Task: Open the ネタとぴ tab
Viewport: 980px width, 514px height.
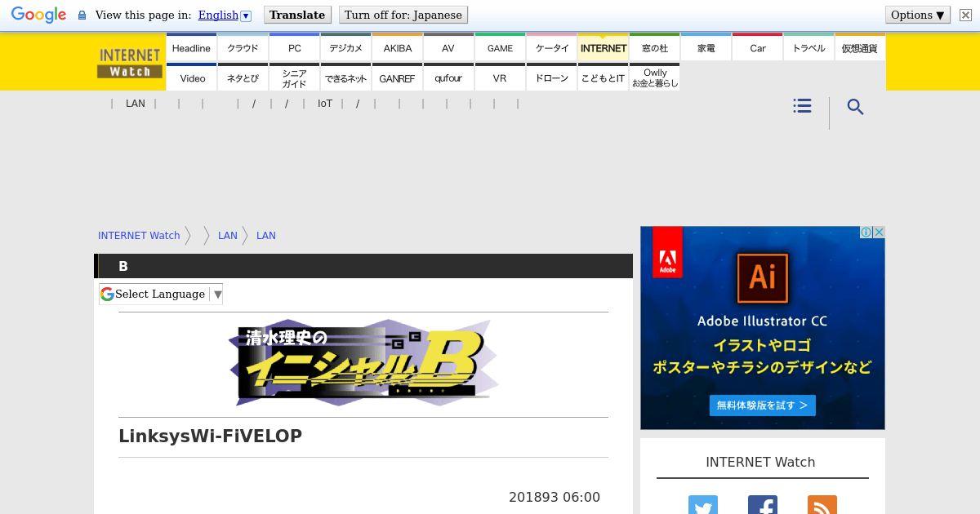Action: (x=243, y=78)
